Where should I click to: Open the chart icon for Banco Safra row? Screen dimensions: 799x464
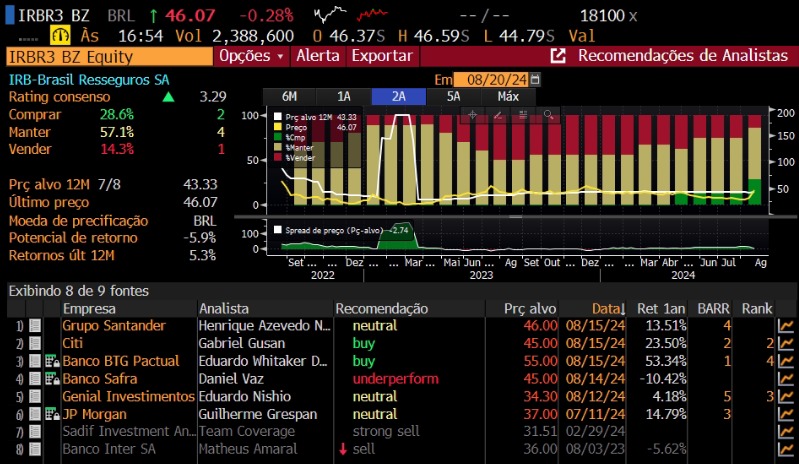[x=786, y=379]
